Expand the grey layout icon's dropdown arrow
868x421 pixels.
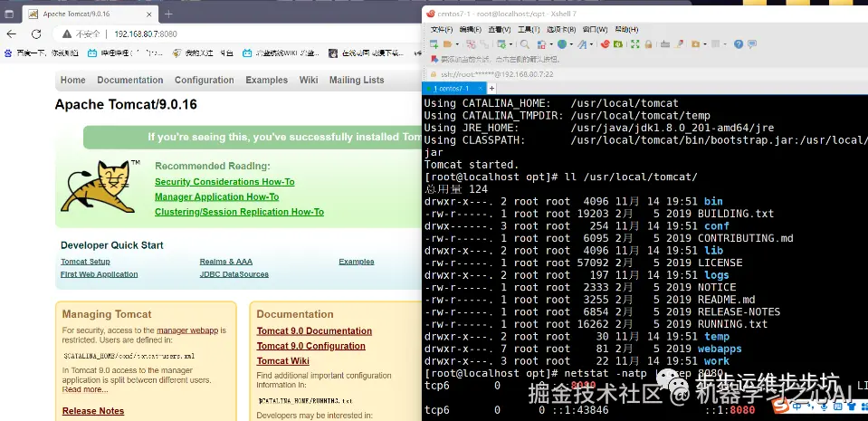(x=725, y=44)
